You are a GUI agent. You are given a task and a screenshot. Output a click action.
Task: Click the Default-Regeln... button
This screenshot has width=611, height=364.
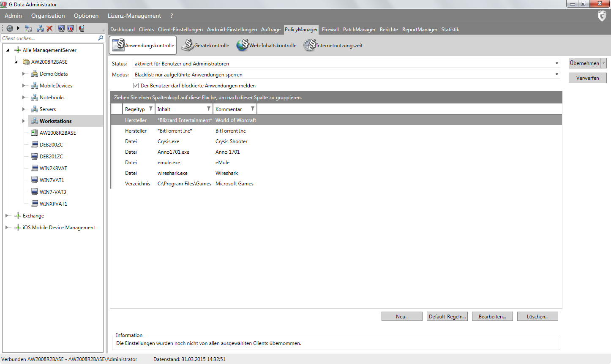click(x=447, y=316)
